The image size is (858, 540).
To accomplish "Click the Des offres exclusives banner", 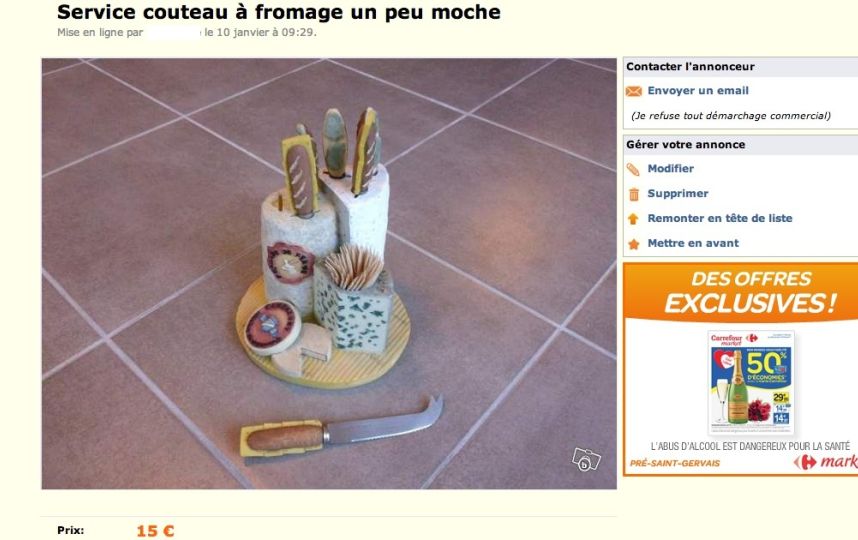I will (751, 292).
